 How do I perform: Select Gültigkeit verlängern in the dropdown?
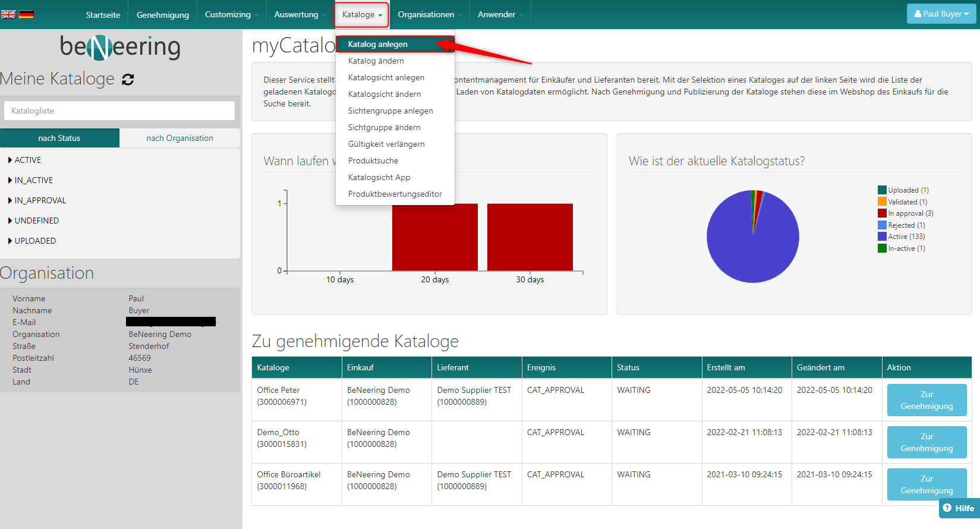click(x=386, y=144)
